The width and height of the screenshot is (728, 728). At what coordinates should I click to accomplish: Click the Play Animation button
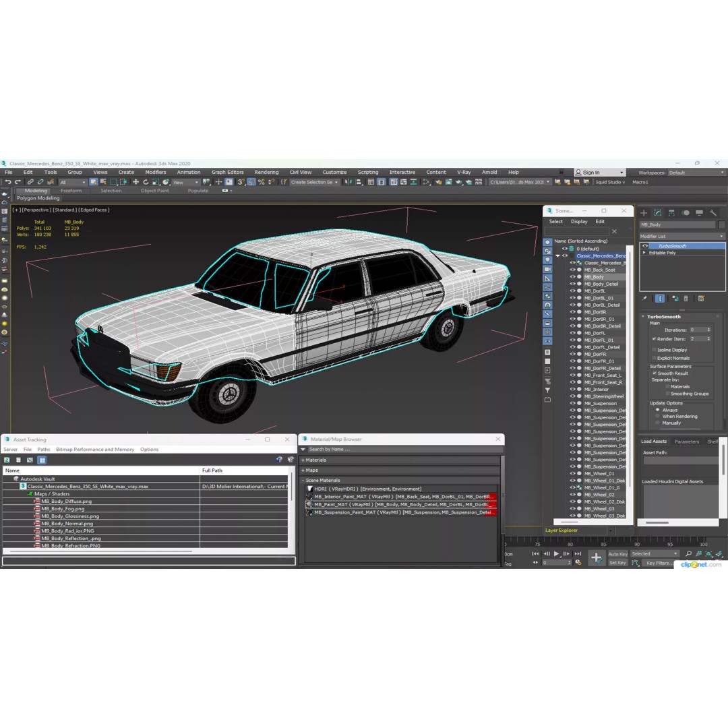point(556,553)
